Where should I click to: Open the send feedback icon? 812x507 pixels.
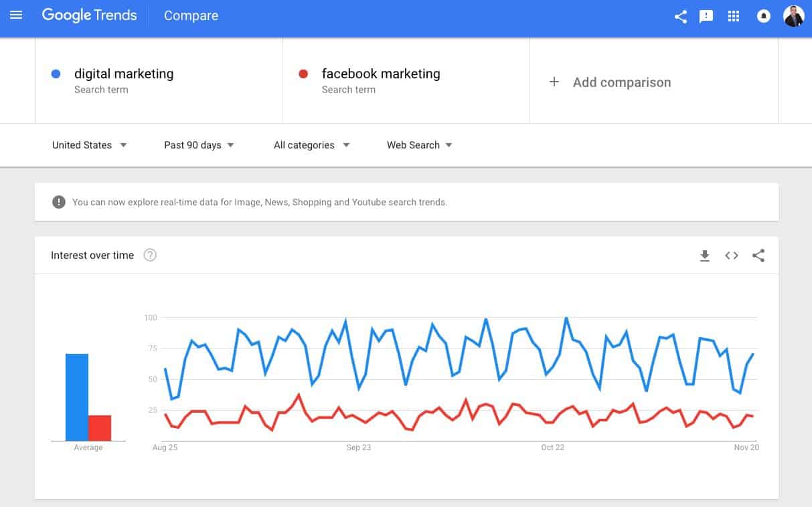[706, 17]
